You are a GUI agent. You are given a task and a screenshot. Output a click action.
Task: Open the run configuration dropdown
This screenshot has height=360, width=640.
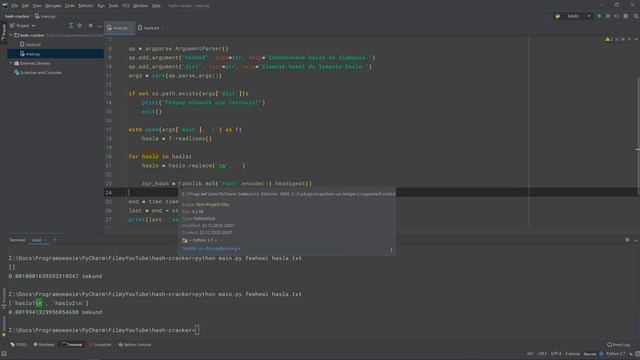[573, 16]
